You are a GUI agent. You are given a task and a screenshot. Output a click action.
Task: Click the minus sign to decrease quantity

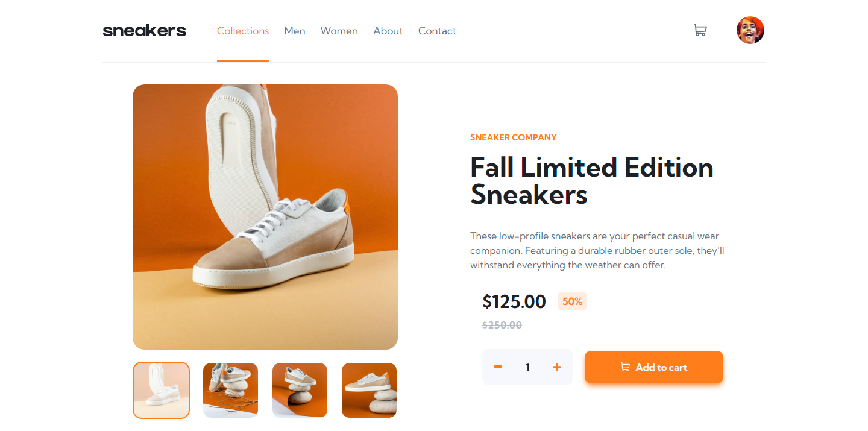coord(497,367)
